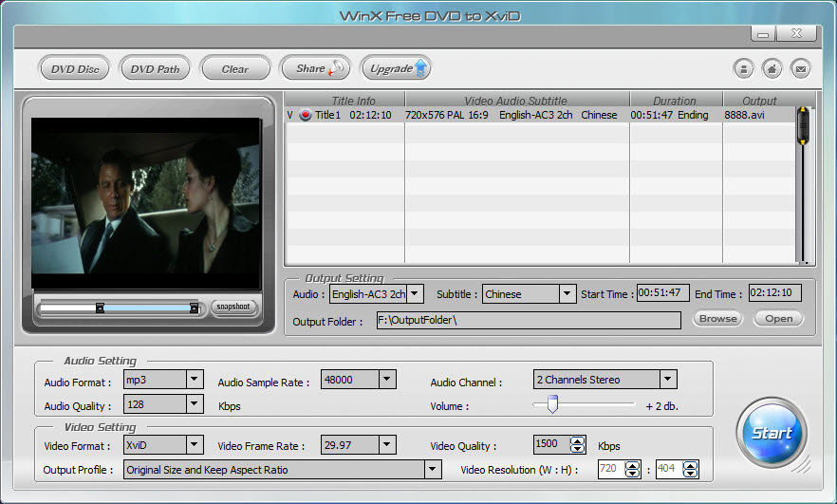Click the video resolution height 404 field
The height and width of the screenshot is (504, 837).
[x=669, y=469]
